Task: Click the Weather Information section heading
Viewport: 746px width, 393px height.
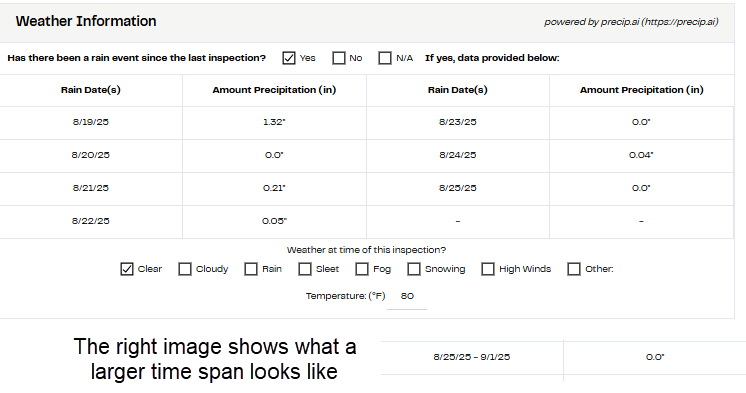Action: point(86,21)
